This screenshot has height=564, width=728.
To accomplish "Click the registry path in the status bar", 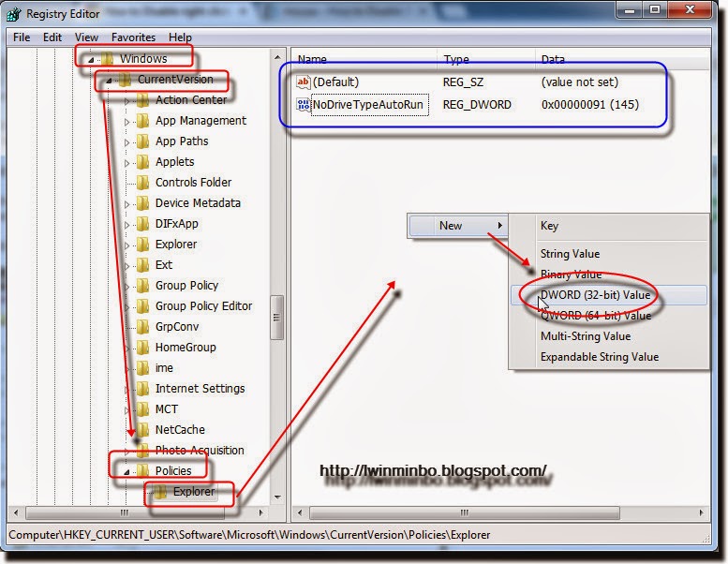I will [249, 535].
